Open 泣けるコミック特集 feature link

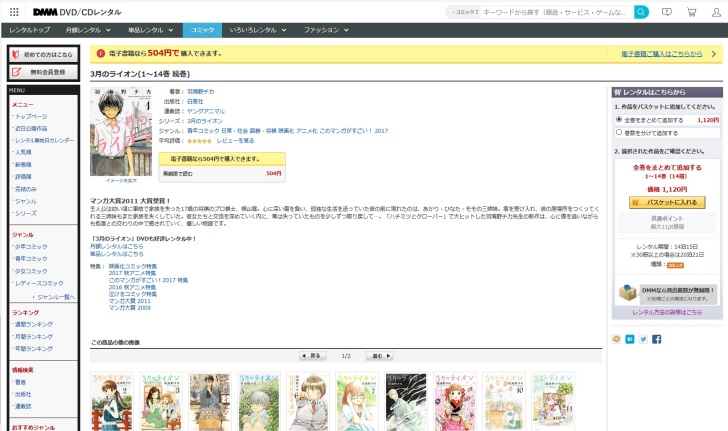[x=133, y=294]
